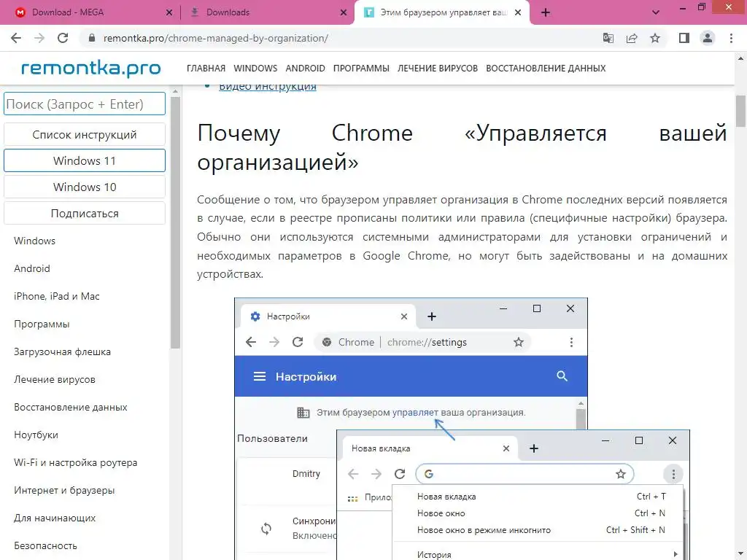Open the translate page icon
The image size is (747, 560).
608,38
